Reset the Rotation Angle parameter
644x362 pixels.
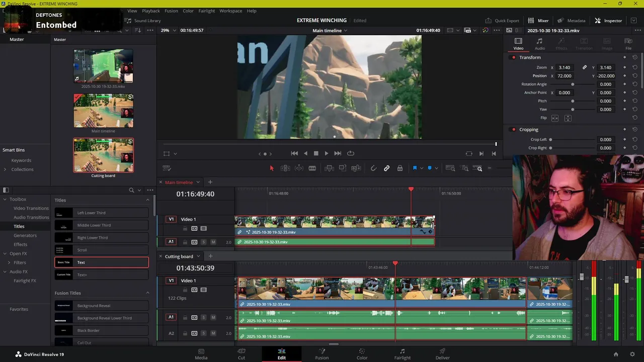[x=635, y=84]
